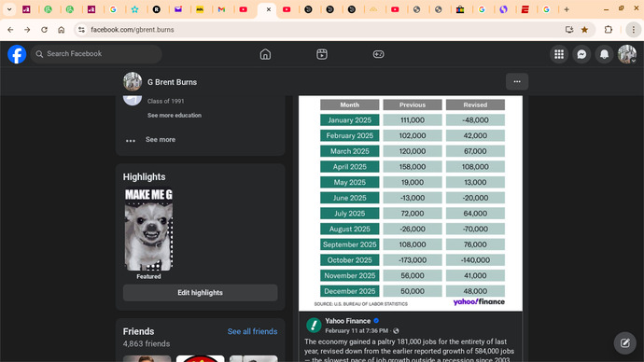This screenshot has height=362, width=644.
Task: Open a new browser tab
Action: point(567,9)
